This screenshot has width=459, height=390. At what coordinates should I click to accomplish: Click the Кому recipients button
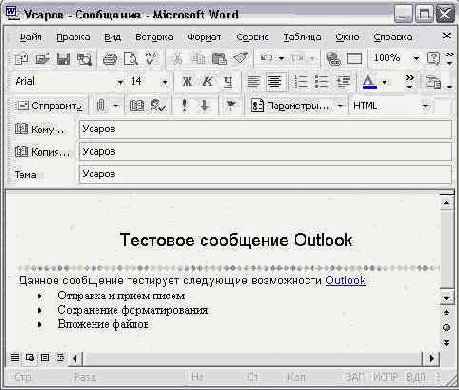click(39, 129)
